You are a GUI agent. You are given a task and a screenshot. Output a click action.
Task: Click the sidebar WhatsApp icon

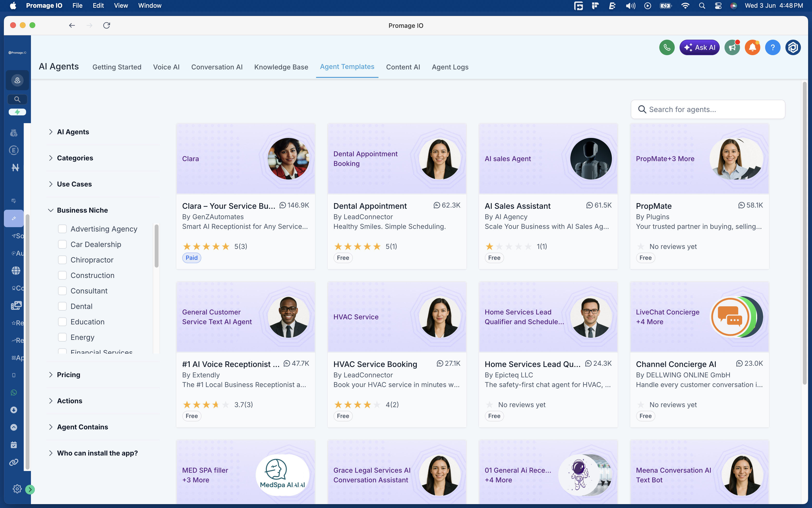[14, 392]
